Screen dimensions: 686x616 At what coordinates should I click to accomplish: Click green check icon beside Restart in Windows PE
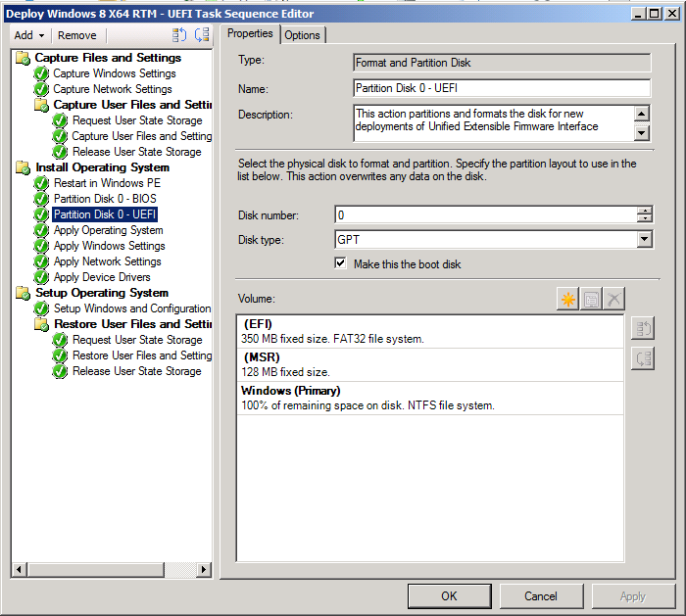(41, 183)
